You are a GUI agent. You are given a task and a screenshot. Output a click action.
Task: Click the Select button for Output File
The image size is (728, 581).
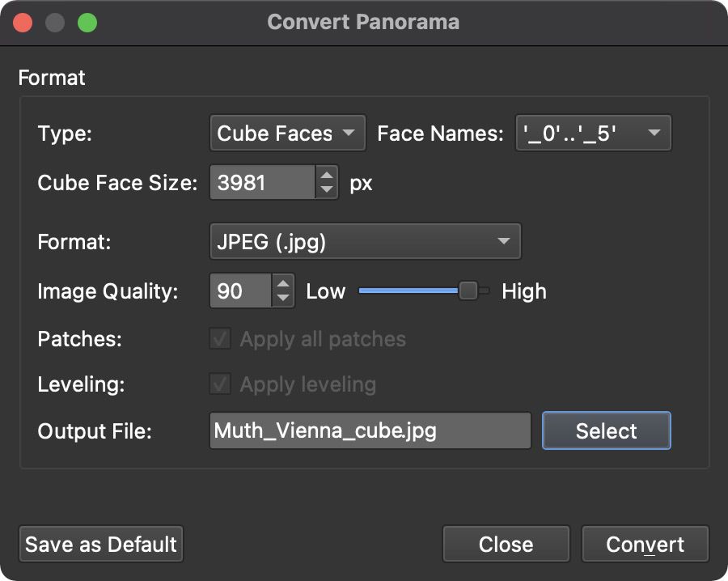coord(606,430)
